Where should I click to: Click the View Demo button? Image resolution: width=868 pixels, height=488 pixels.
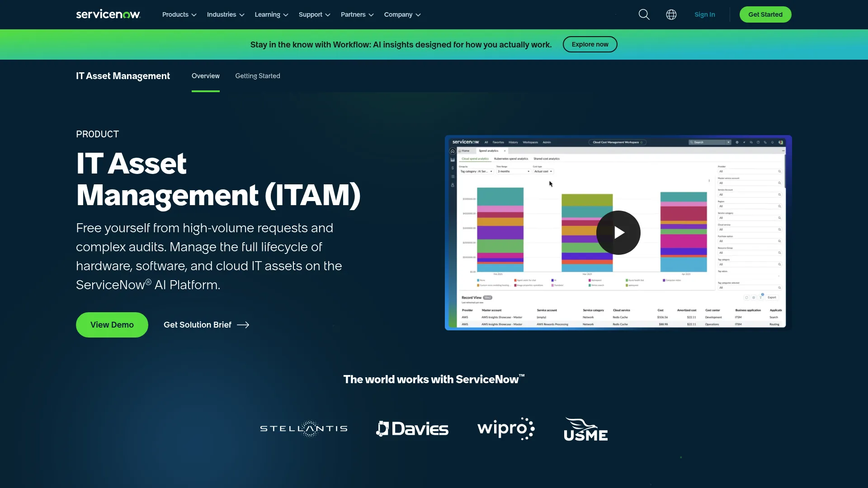pos(112,325)
